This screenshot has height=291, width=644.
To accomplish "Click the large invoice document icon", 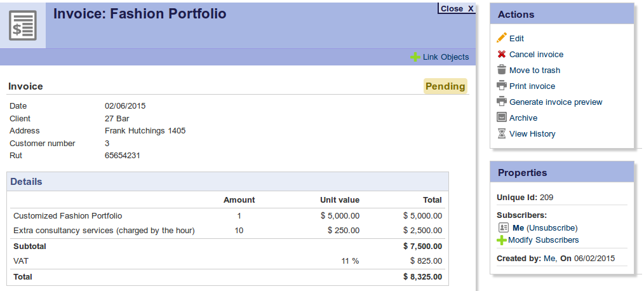I will tap(23, 25).
